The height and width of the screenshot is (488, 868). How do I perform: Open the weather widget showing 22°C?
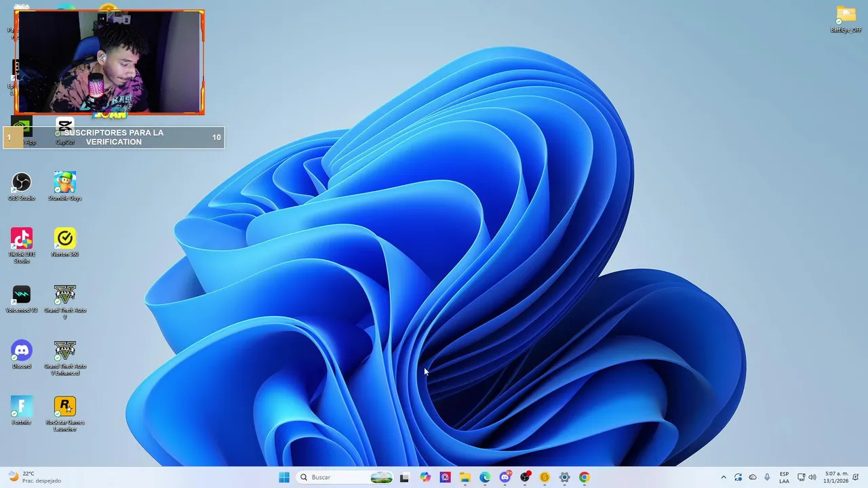35,477
